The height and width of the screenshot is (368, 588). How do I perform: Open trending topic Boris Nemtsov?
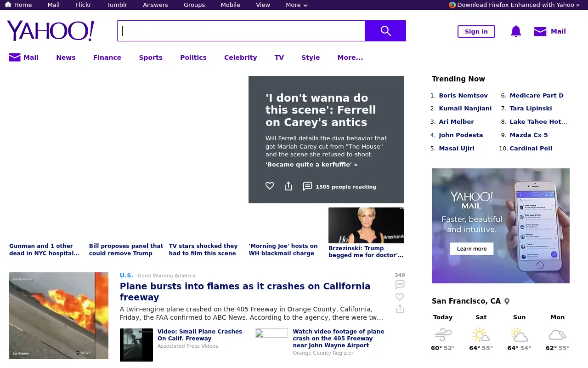[463, 96]
